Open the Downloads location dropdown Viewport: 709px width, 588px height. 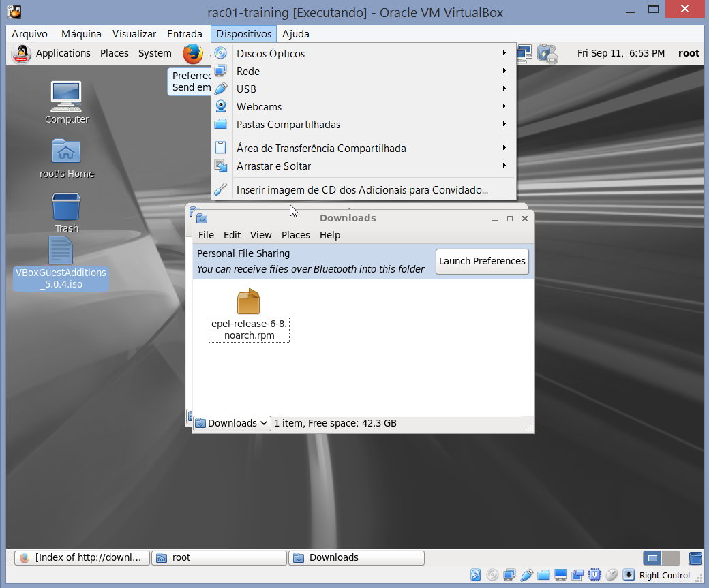232,423
